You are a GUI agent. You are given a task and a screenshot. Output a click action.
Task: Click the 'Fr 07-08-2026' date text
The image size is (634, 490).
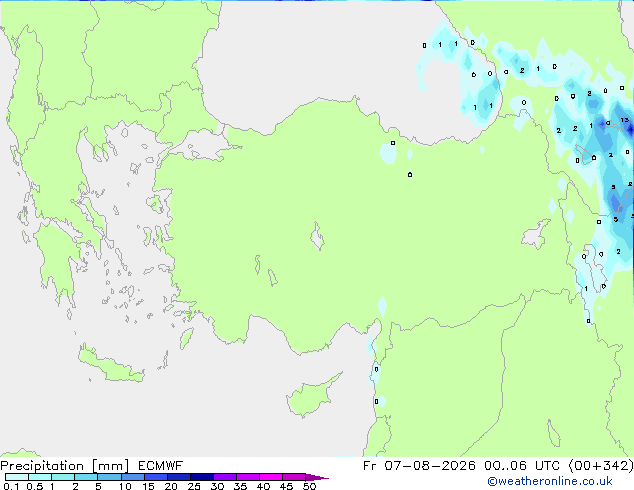pos(419,466)
